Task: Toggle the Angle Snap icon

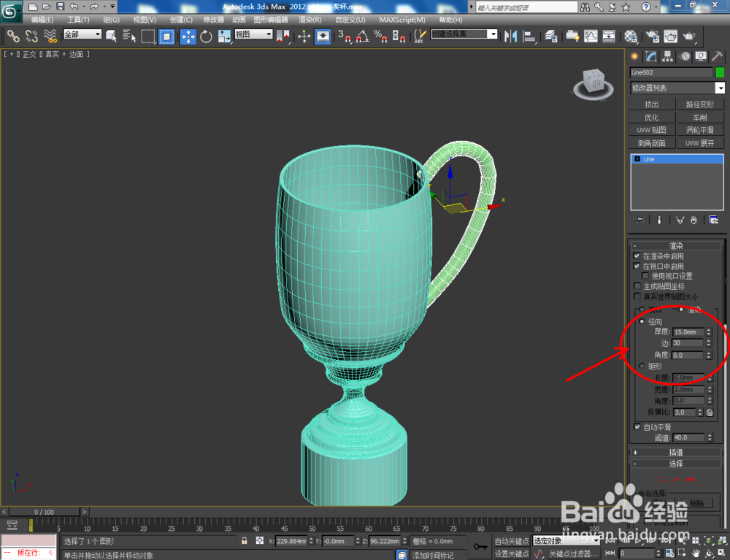Action: (362, 36)
